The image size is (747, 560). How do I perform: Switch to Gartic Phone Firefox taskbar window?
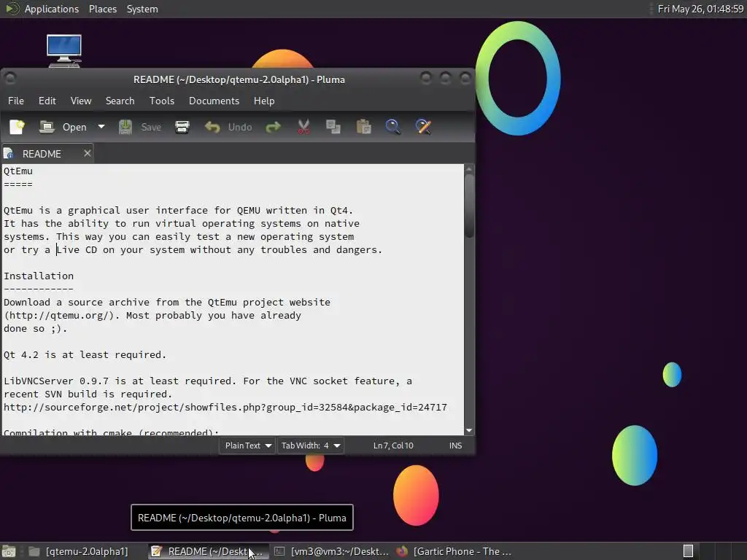pos(455,551)
